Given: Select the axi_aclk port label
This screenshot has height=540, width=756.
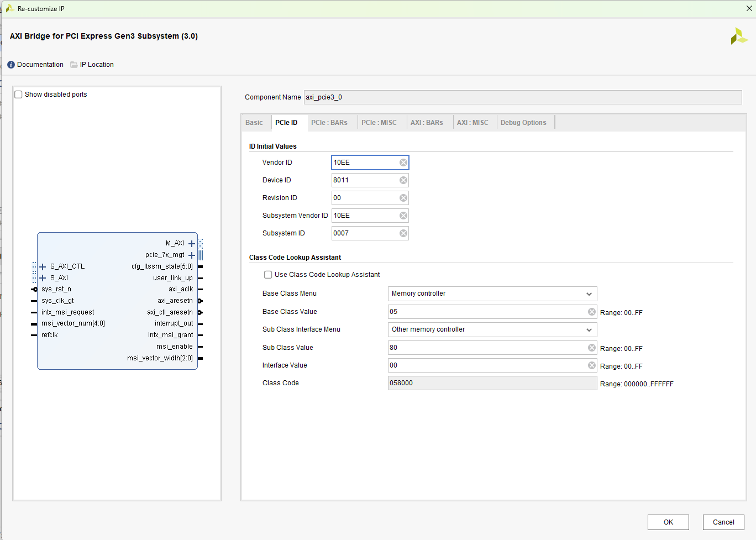Looking at the screenshot, I should [x=181, y=289].
